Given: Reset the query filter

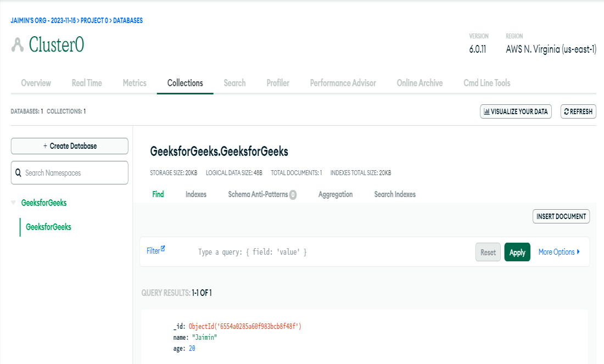Looking at the screenshot, I should [488, 252].
